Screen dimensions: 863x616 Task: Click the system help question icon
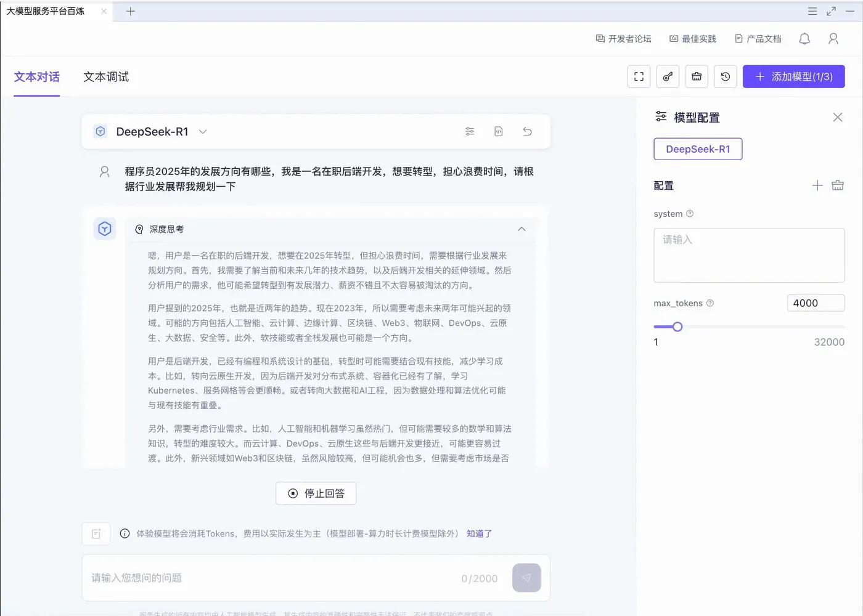690,214
